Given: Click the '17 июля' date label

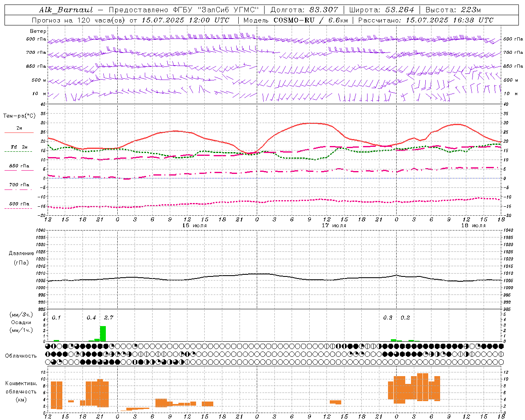Looking at the screenshot, I should [x=334, y=226].
